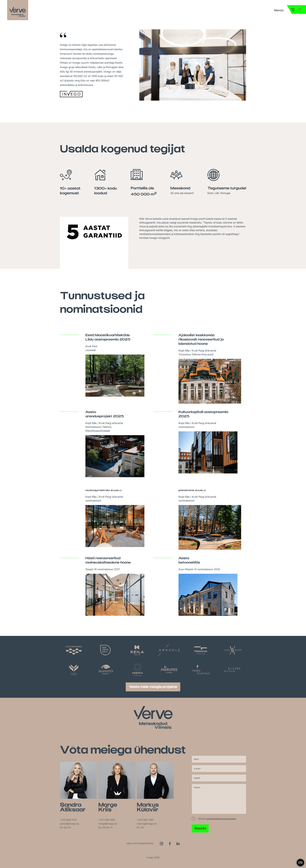Click the Mobiil input field
The width and height of the screenshot is (306, 868).
(x=219, y=778)
